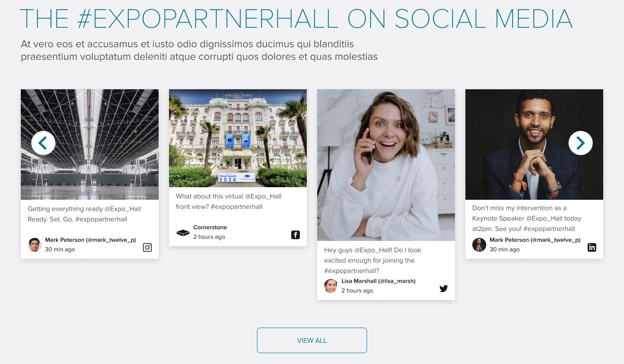Open the Grand Hotel front view photo
This screenshot has height=364, width=624.
[238, 138]
